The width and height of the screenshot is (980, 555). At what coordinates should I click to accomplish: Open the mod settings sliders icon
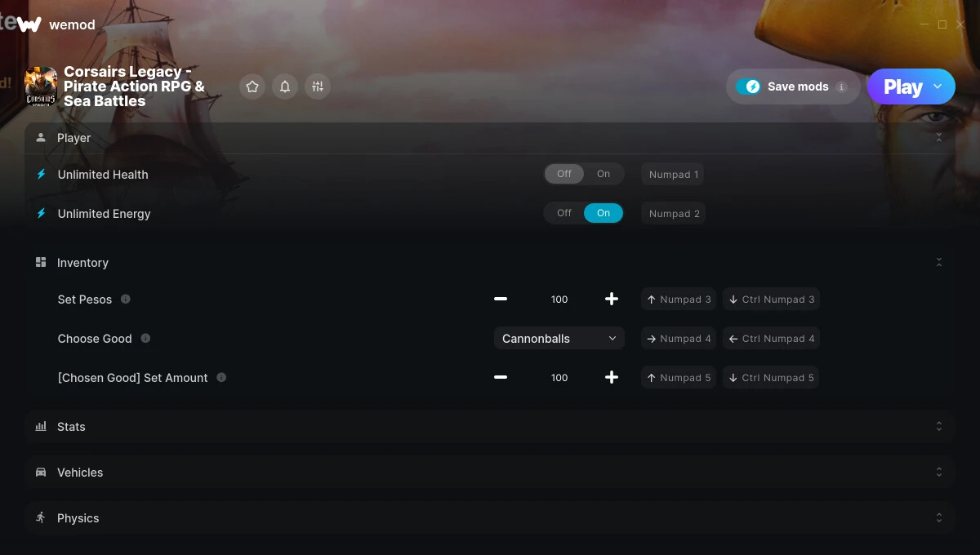click(318, 87)
